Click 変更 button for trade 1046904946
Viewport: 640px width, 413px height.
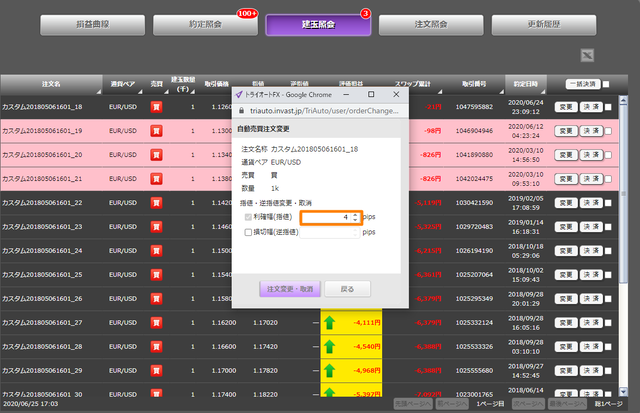pos(566,131)
